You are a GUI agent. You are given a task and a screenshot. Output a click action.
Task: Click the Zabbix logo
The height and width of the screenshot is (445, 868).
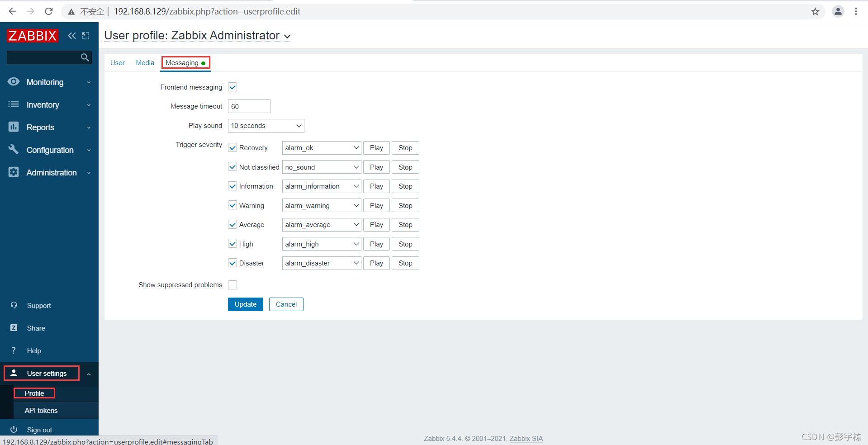(33, 36)
